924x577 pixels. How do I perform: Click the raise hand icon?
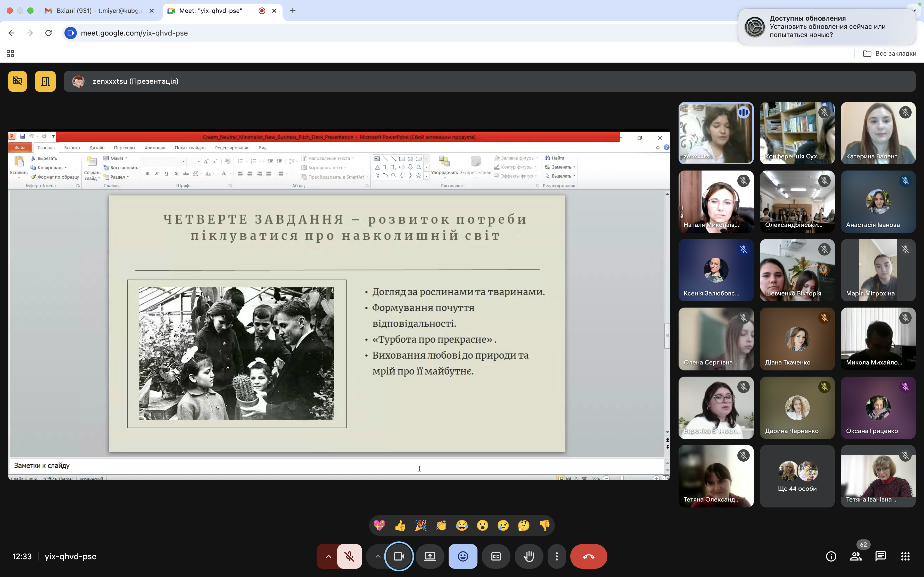coord(529,556)
